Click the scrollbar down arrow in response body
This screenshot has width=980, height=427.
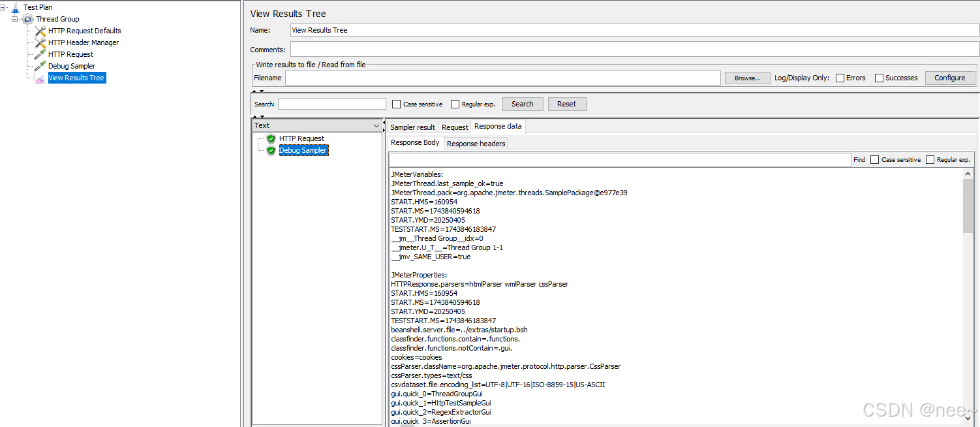click(968, 418)
